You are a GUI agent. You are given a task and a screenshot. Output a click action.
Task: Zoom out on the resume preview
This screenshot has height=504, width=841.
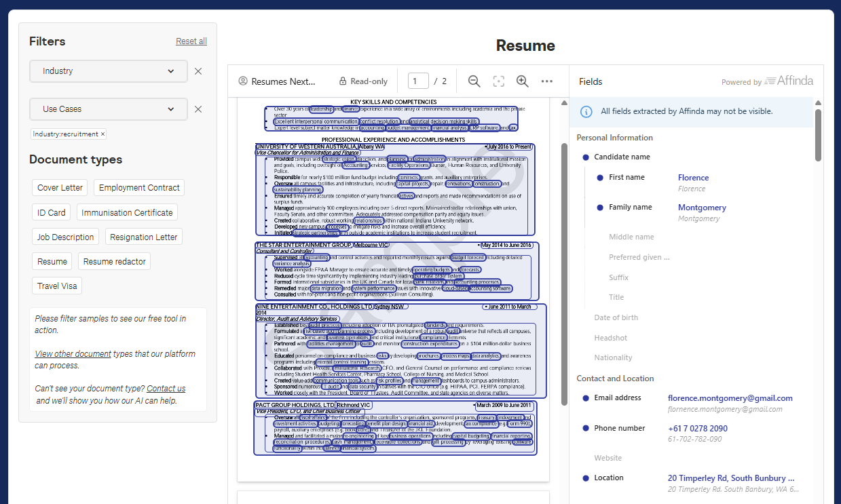click(474, 81)
